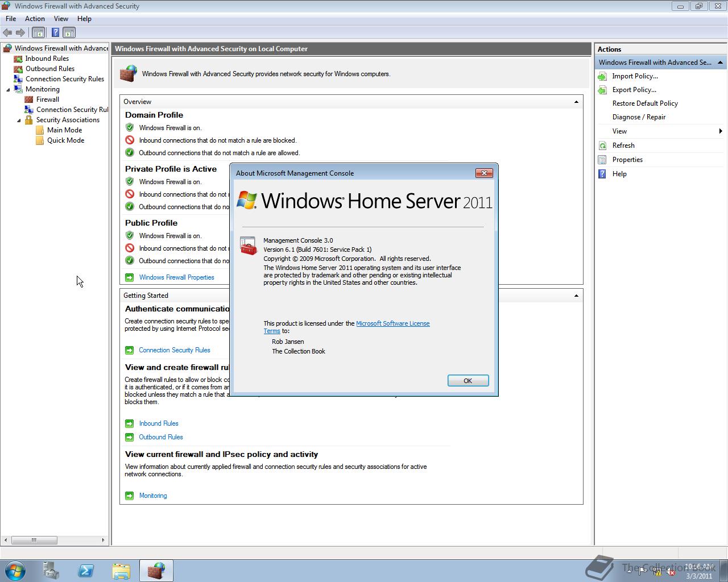Select root Windows Firewall with Advanced Security node
The width and height of the screenshot is (728, 582).
click(x=61, y=48)
